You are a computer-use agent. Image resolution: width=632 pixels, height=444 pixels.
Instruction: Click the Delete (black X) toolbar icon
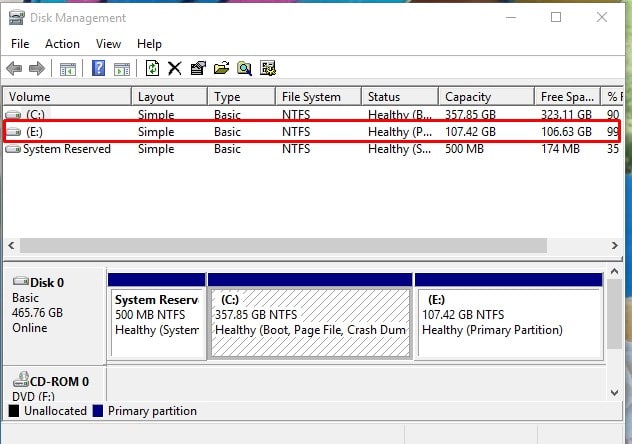pyautogui.click(x=174, y=68)
